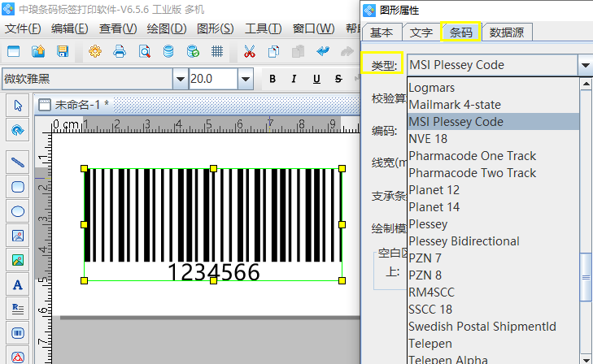The image size is (593, 364).
Task: Select the text tool 'A'
Action: point(18,284)
